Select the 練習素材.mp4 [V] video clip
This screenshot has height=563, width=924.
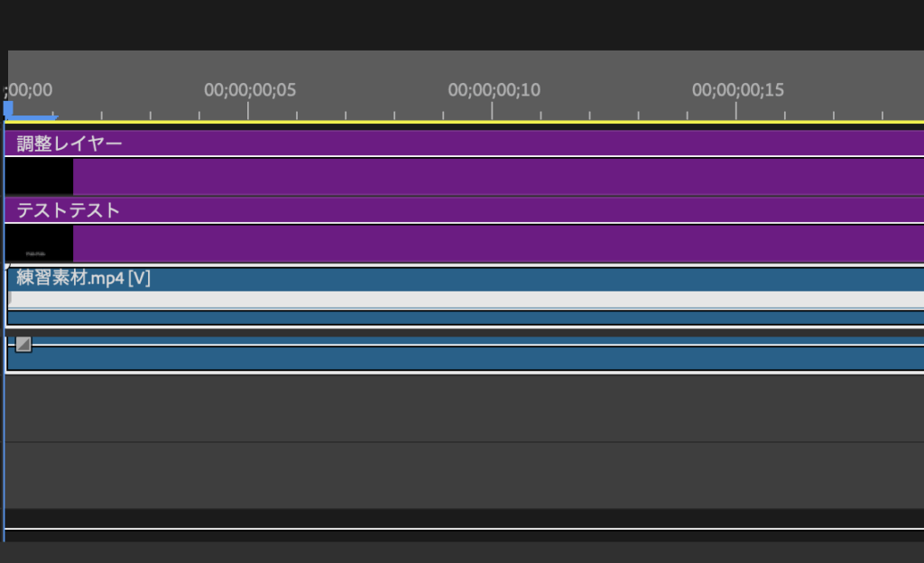point(83,278)
